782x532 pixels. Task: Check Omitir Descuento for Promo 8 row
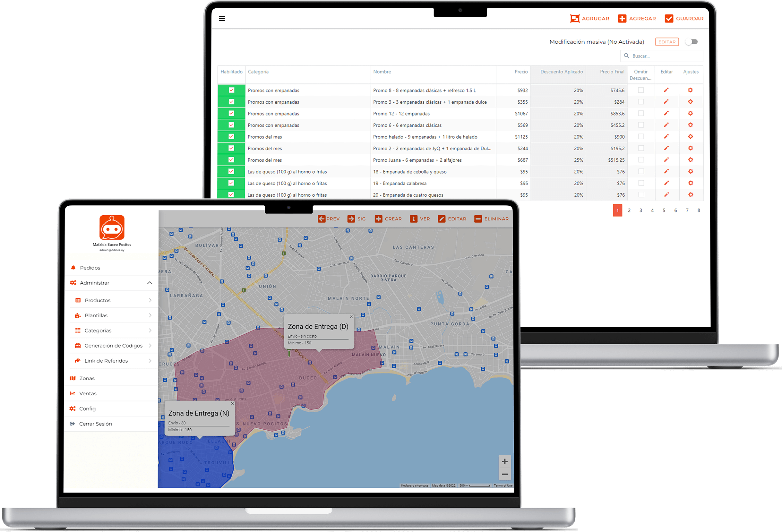coord(641,90)
